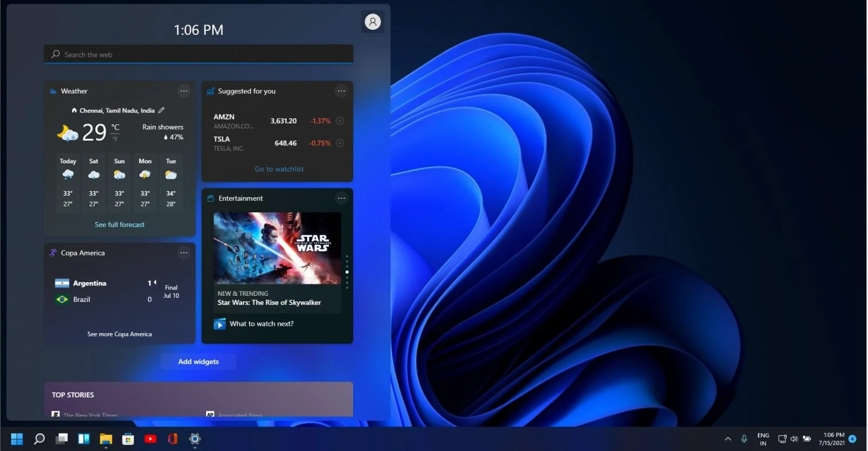Select the Sun forecast column
This screenshot has width=868, height=451.
[x=119, y=183]
